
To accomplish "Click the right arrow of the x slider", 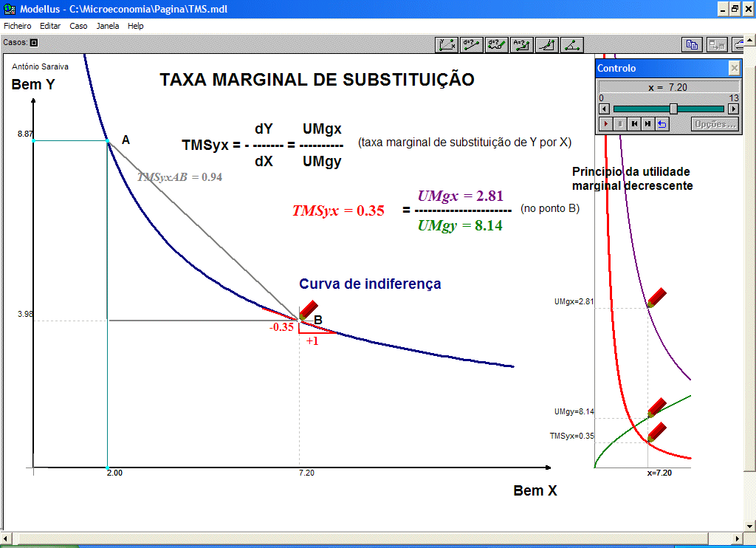I will [x=733, y=109].
